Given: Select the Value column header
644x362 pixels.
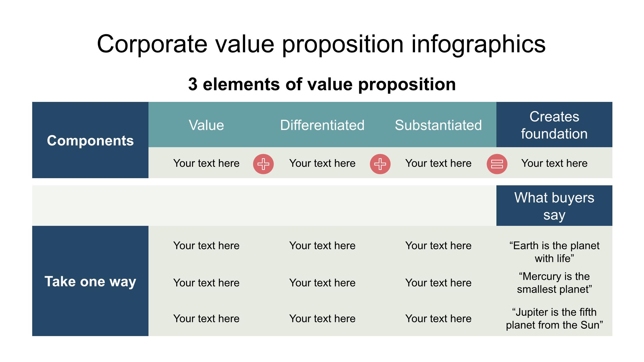Looking at the screenshot, I should [206, 125].
